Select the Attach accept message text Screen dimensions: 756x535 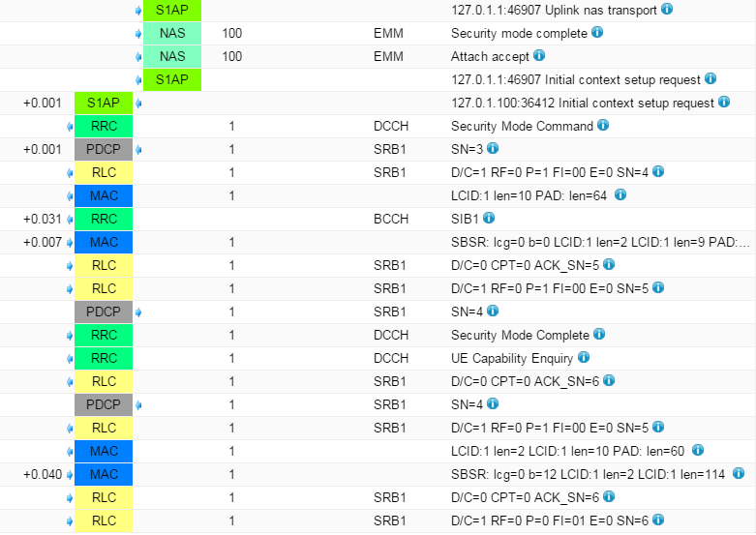coord(490,56)
